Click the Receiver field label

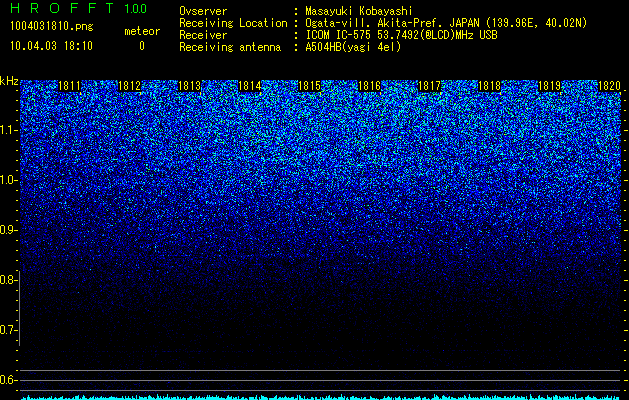pos(203,35)
